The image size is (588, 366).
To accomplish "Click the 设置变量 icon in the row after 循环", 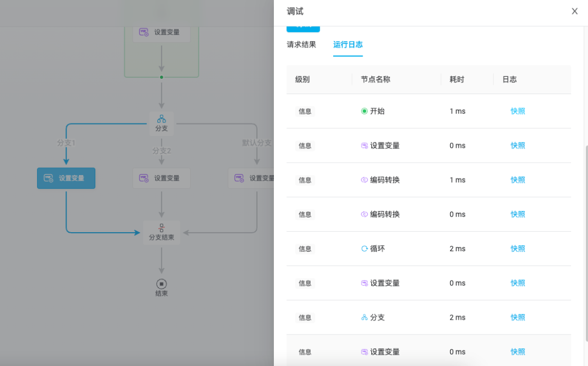I will pyautogui.click(x=364, y=283).
